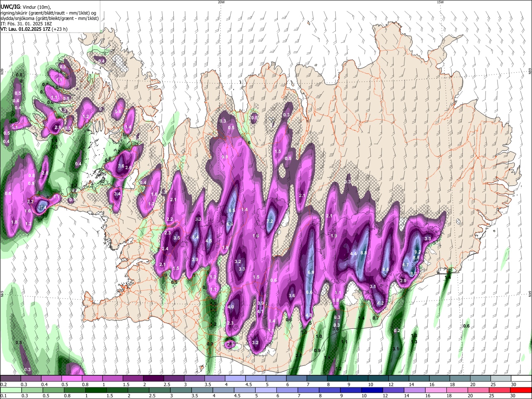Image resolution: width=532 pixels, height=399 pixels.
Task: Click the '6.9' precipitation value on the map
Action: [x=310, y=272]
